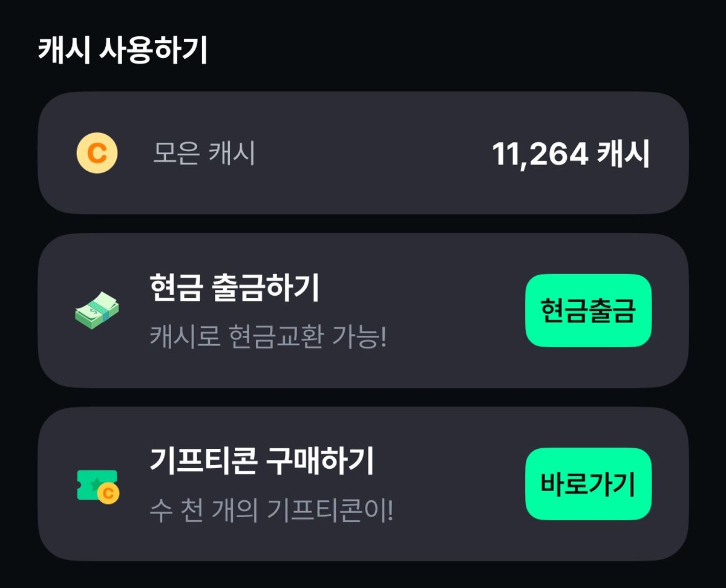Open the 현금 출금하기 title
726x588 pixels.
click(x=234, y=289)
